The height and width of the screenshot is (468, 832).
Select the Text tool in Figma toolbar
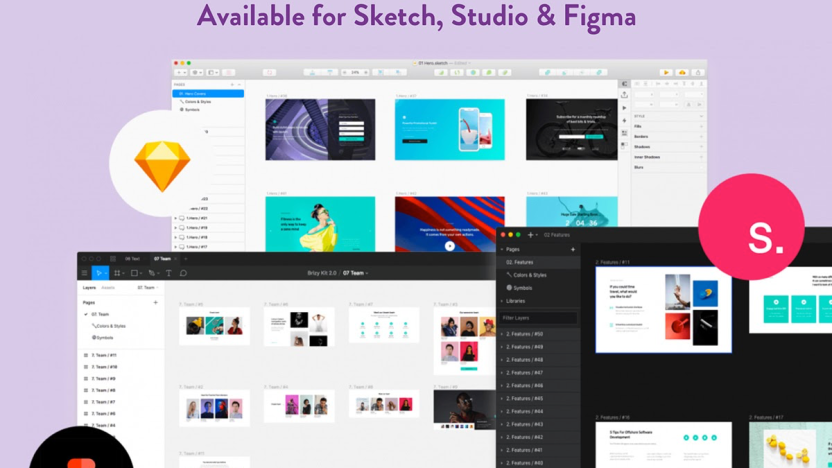pyautogui.click(x=169, y=273)
